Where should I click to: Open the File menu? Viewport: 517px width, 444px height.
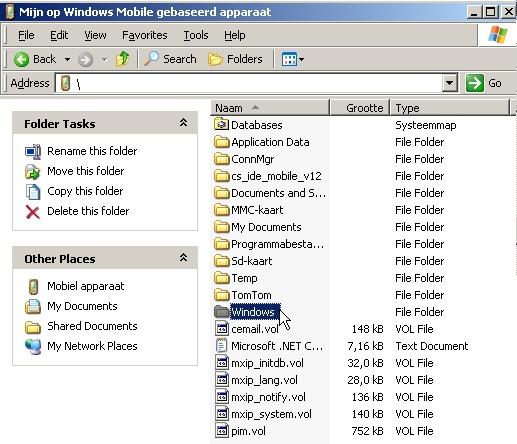click(26, 35)
